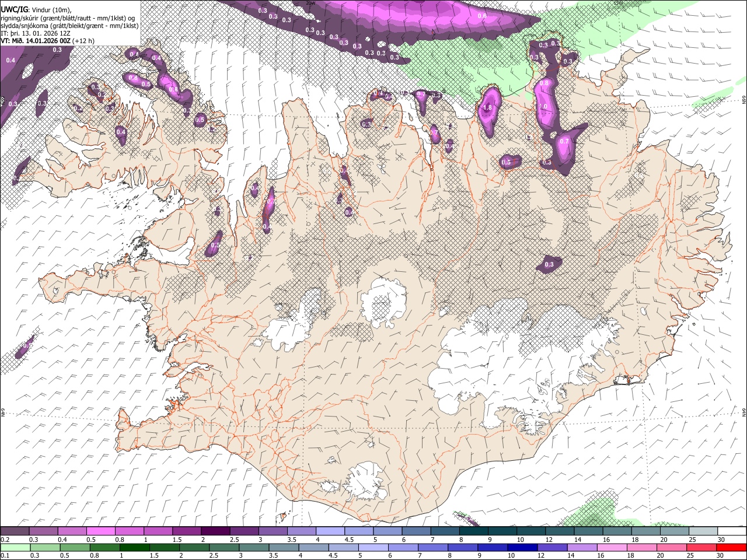Screen dimensions: 747x560
Task: Click the UWC/IG title text
Action: 14,9
